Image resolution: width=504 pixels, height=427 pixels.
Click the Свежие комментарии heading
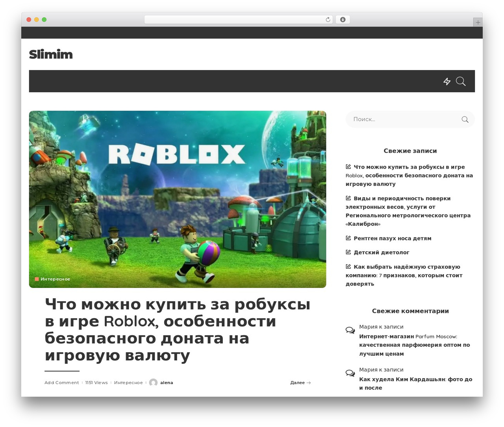point(410,311)
